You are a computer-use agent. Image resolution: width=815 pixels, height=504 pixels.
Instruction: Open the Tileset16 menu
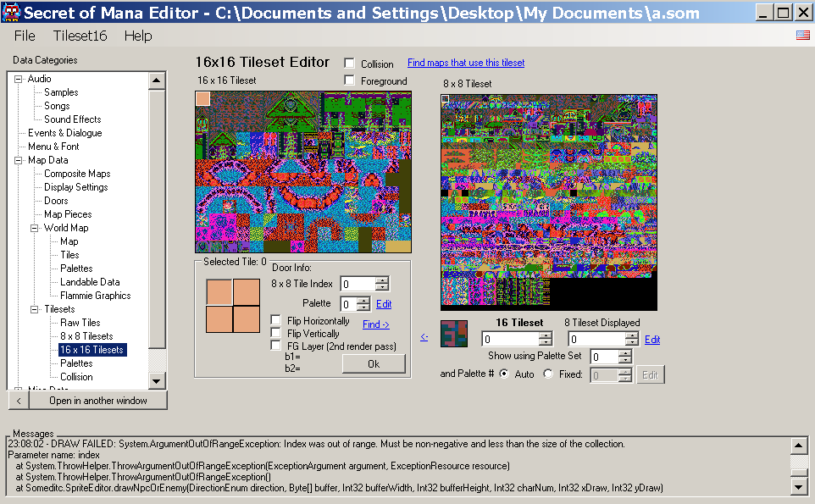point(80,36)
